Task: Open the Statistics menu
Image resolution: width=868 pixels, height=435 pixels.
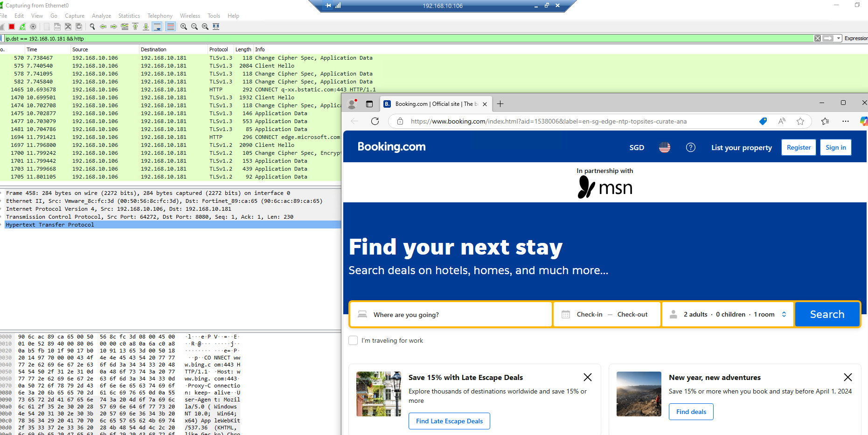Action: (129, 16)
